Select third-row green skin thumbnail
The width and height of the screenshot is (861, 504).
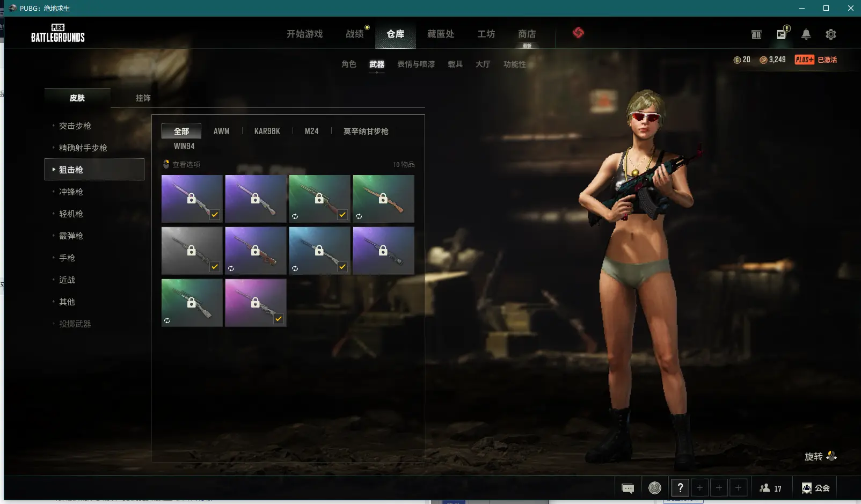tap(192, 303)
